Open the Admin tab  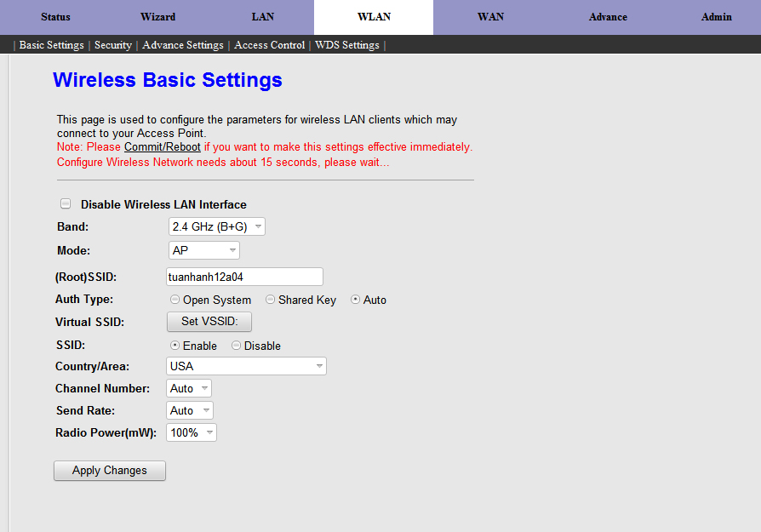(717, 17)
